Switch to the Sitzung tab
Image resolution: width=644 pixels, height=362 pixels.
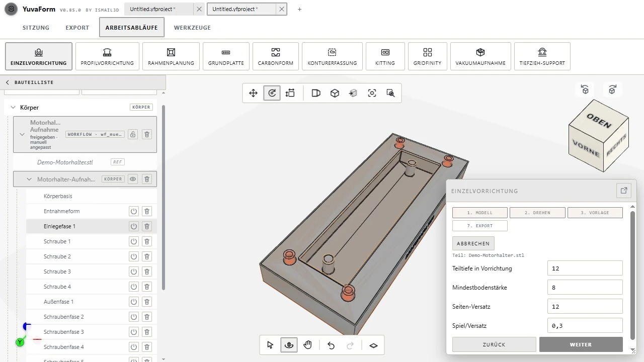[x=36, y=28]
